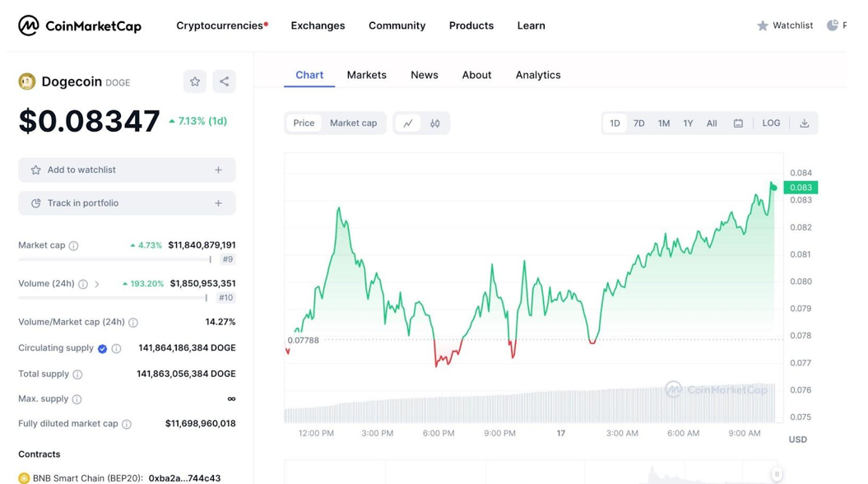Select 7D time range
868x484 pixels.
tap(638, 123)
